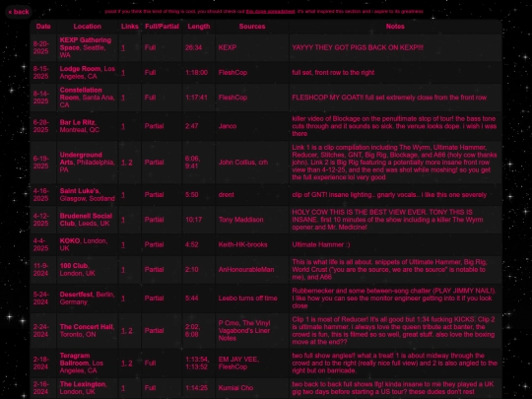Go back using the « back button
Image resolution: width=532 pixels, height=399 pixels.
click(19, 12)
